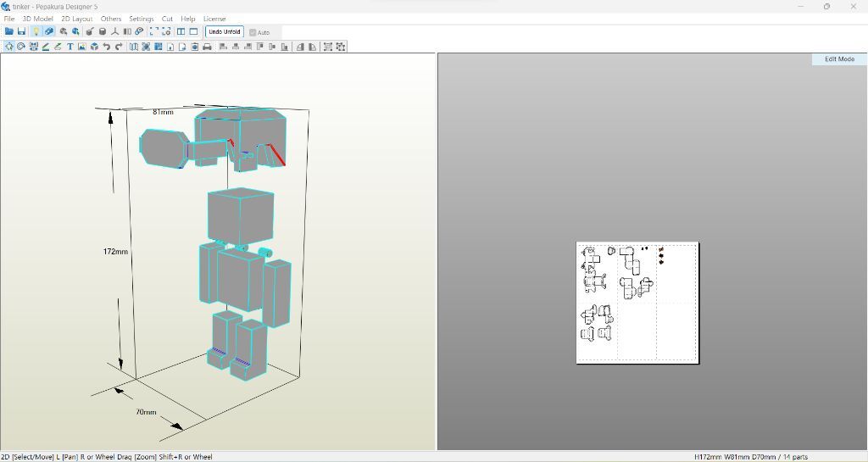Image resolution: width=868 pixels, height=462 pixels.
Task: Click the Redo arrow icon
Action: point(119,47)
